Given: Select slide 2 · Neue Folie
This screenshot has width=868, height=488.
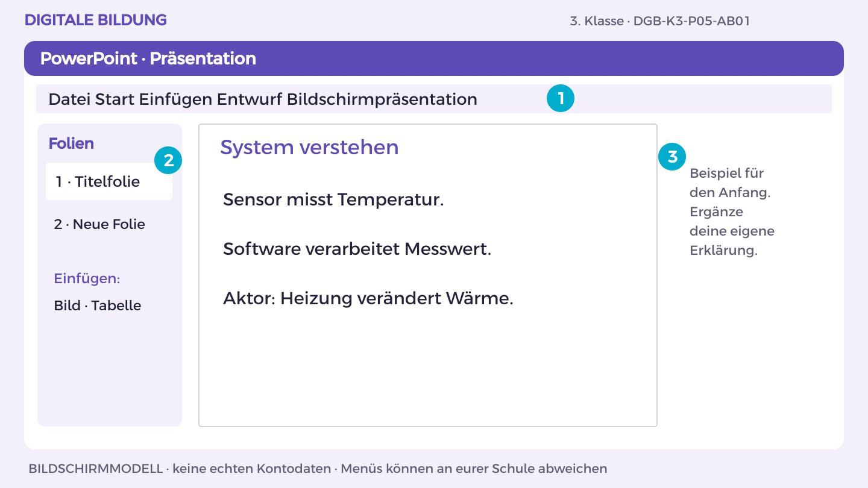Looking at the screenshot, I should point(99,224).
